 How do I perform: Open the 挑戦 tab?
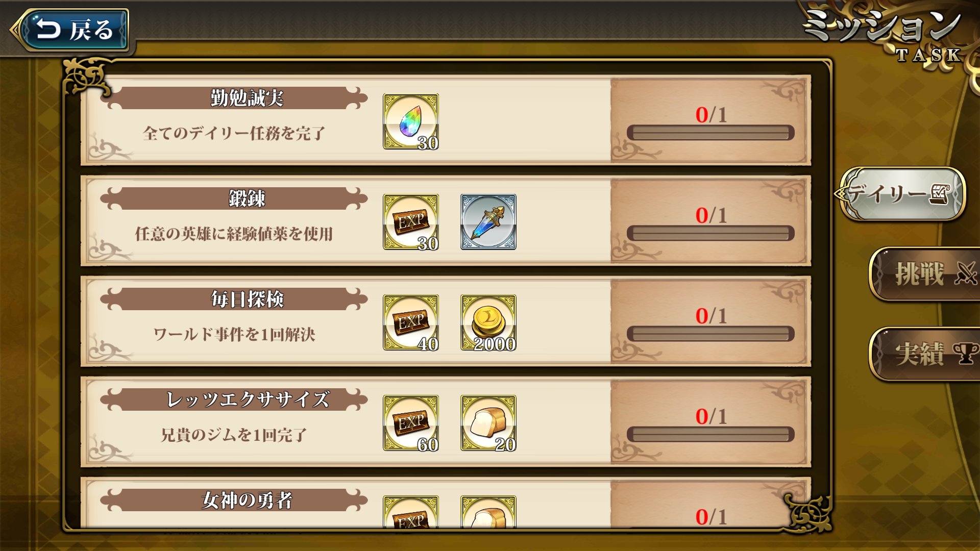click(x=924, y=274)
